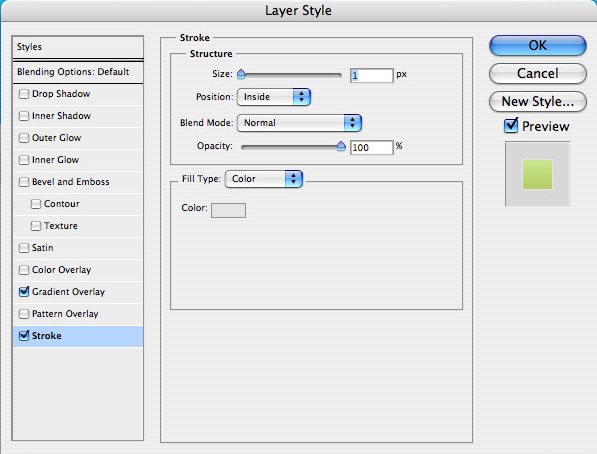Viewport: 597px width, 454px height.
Task: Toggle the Preview checkbox
Action: (511, 126)
